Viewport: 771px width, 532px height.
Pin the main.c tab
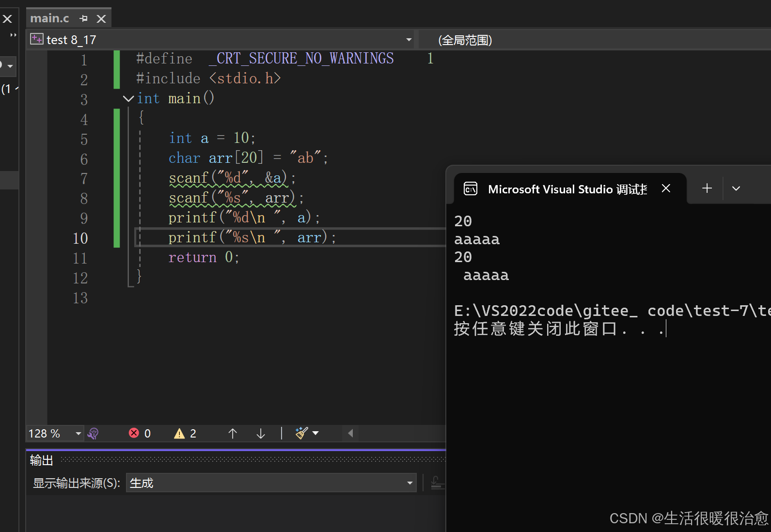coord(84,18)
